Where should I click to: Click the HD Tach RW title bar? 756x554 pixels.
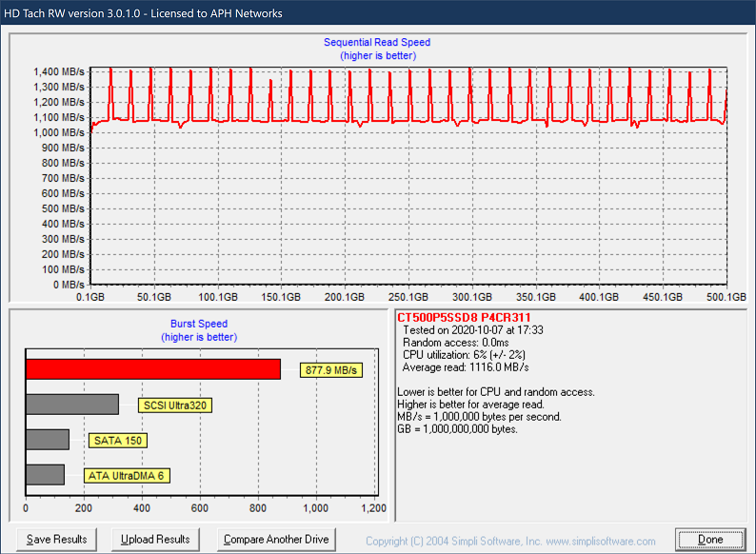click(143, 13)
